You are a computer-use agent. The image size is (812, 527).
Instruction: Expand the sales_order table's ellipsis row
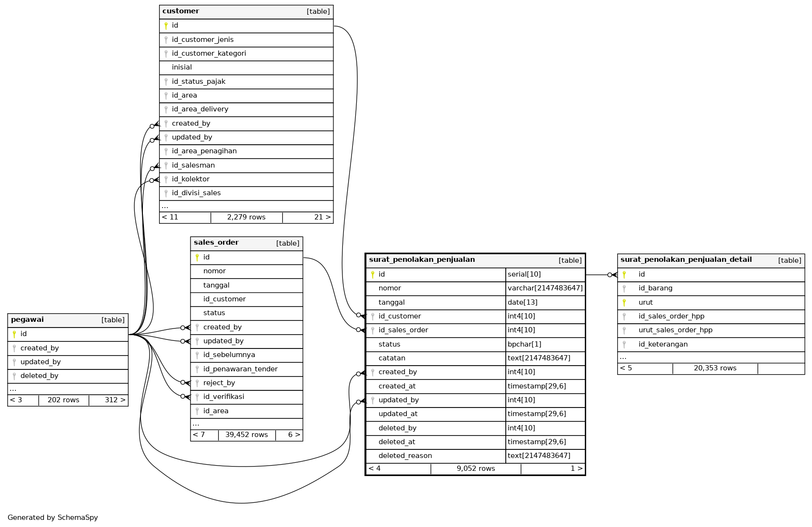pyautogui.click(x=196, y=424)
